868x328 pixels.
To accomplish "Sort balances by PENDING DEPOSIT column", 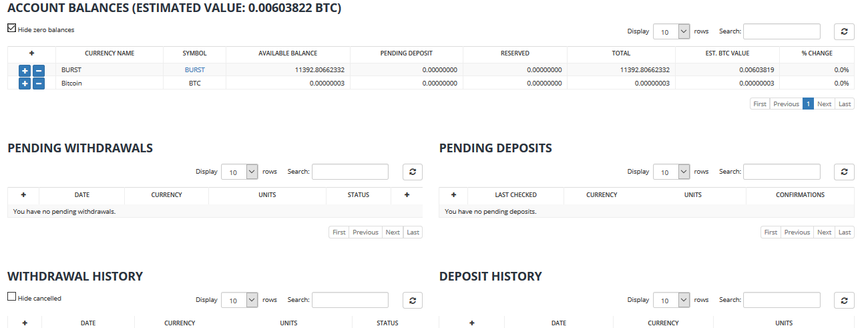I will click(x=406, y=53).
